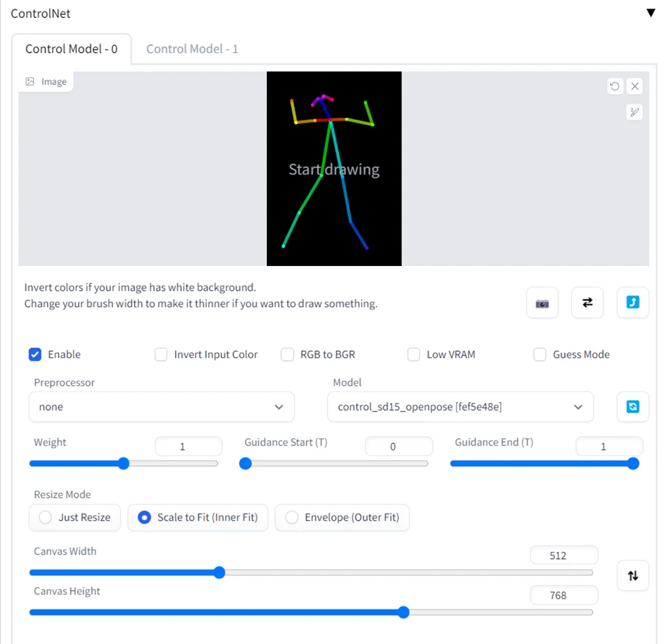Click the mirror swap arrows icon button
Viewport: 667px width, 644px height.
click(587, 303)
